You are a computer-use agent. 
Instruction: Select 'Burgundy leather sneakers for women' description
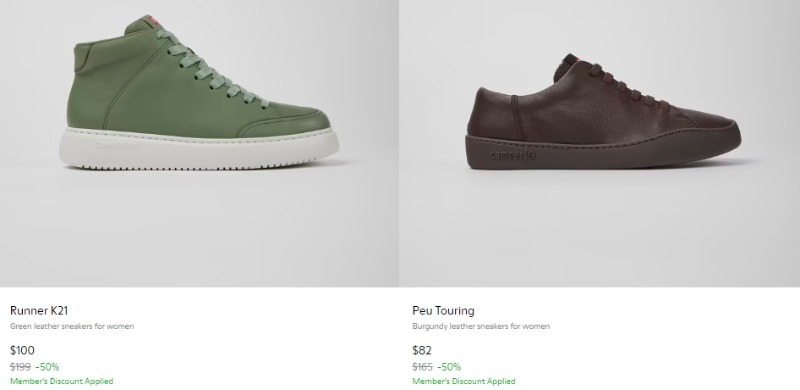pyautogui.click(x=481, y=326)
